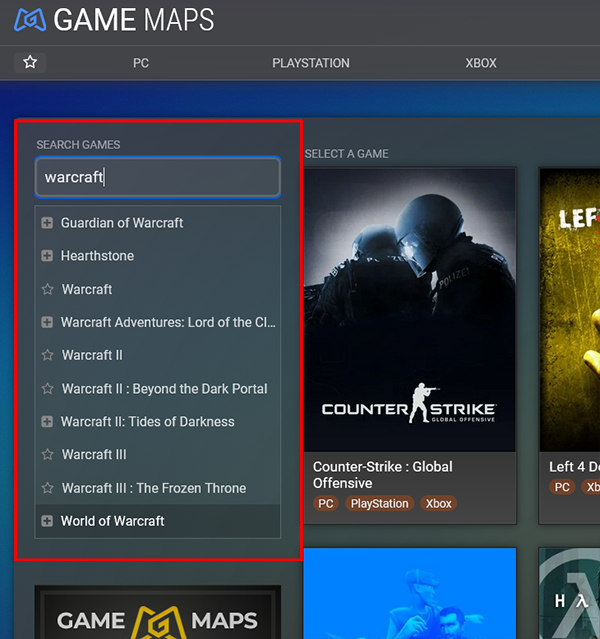600x639 pixels.
Task: Switch to the PlayStation tab
Action: pos(311,63)
